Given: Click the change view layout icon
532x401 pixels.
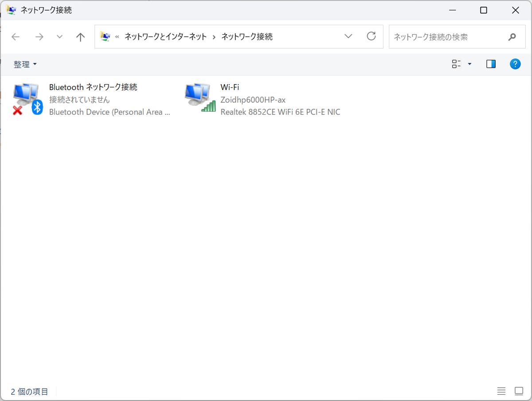Looking at the screenshot, I should (456, 64).
